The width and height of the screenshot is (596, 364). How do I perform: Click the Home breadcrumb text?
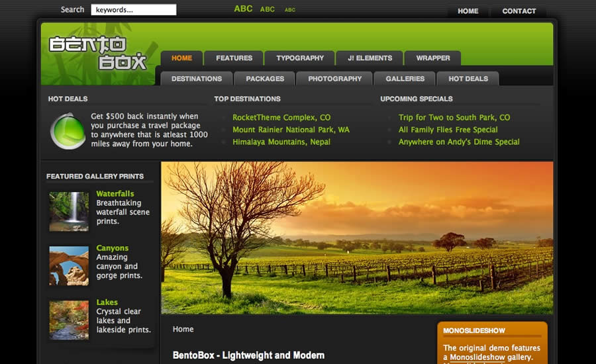coord(183,329)
